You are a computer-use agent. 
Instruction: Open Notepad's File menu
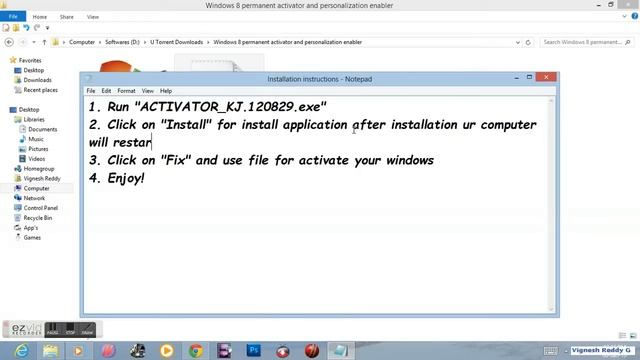pyautogui.click(x=91, y=91)
